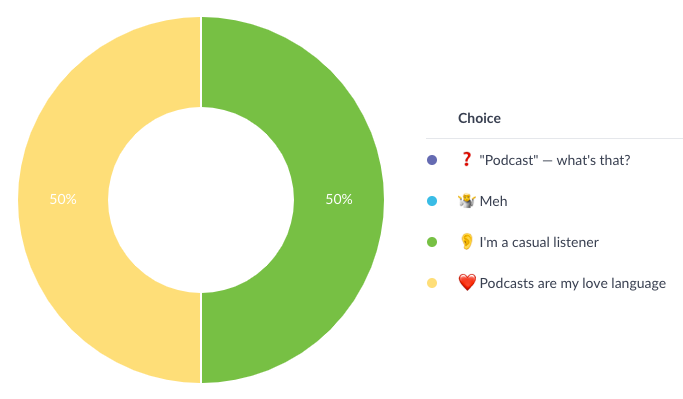The width and height of the screenshot is (683, 399).
Task: Click the red heart emoji icon
Action: tap(467, 283)
